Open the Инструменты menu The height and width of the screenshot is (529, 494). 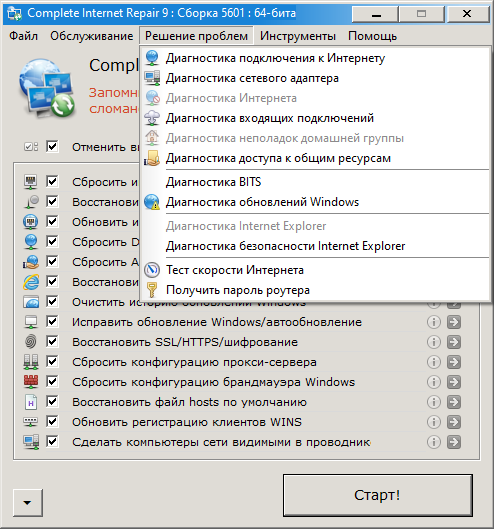(298, 36)
